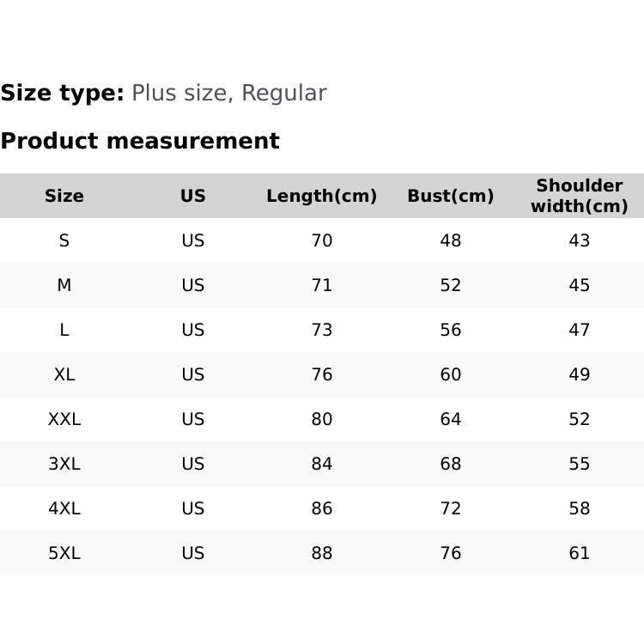Select the 5XL size row label

tap(64, 553)
